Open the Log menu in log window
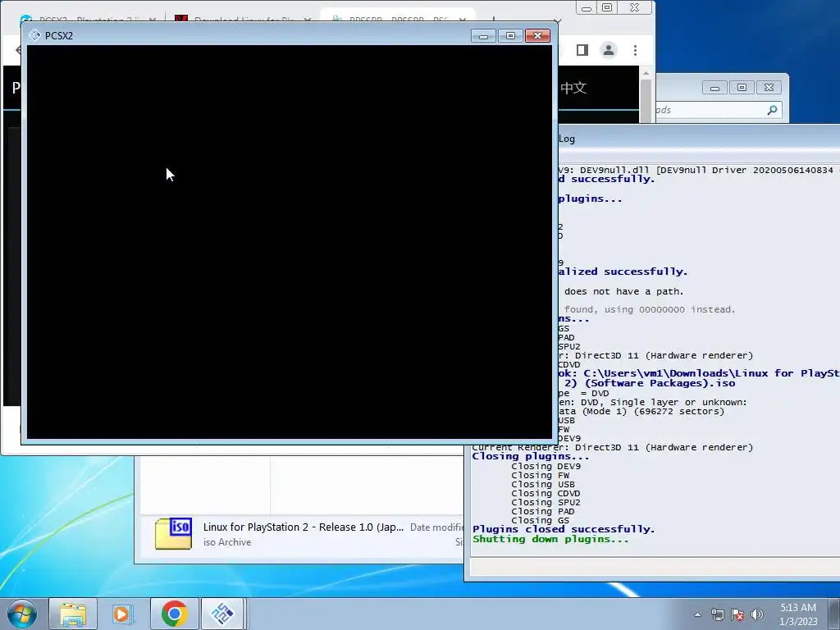Image resolution: width=840 pixels, height=630 pixels. (x=566, y=139)
